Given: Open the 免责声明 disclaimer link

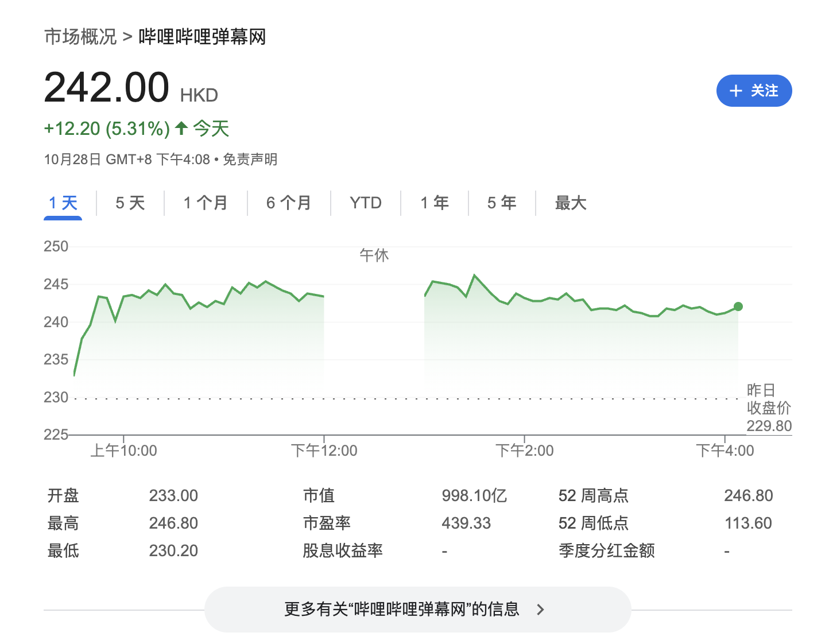Looking at the screenshot, I should pyautogui.click(x=250, y=159).
